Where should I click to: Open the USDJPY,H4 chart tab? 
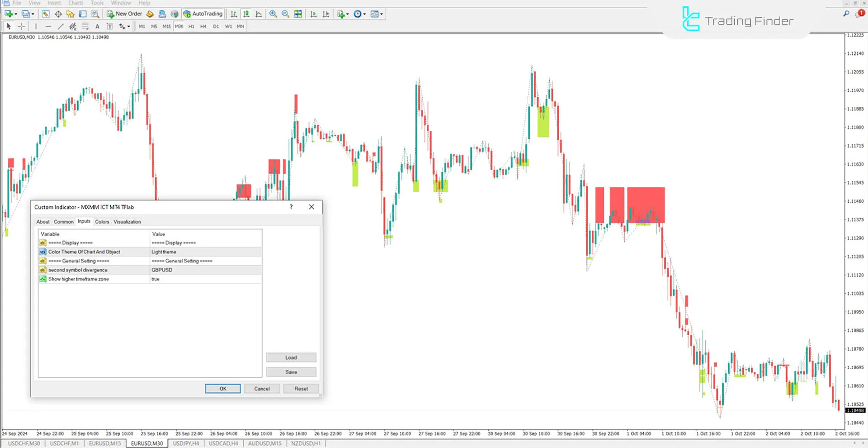click(186, 443)
